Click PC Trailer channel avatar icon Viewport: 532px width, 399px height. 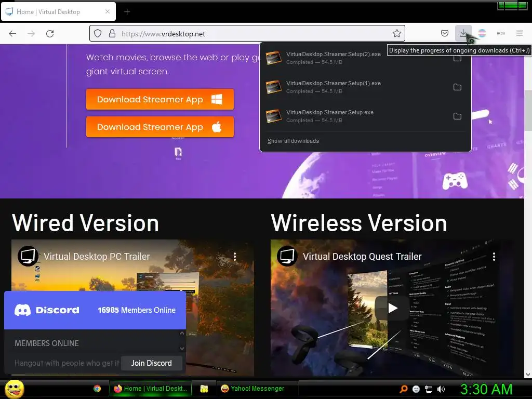tap(28, 256)
